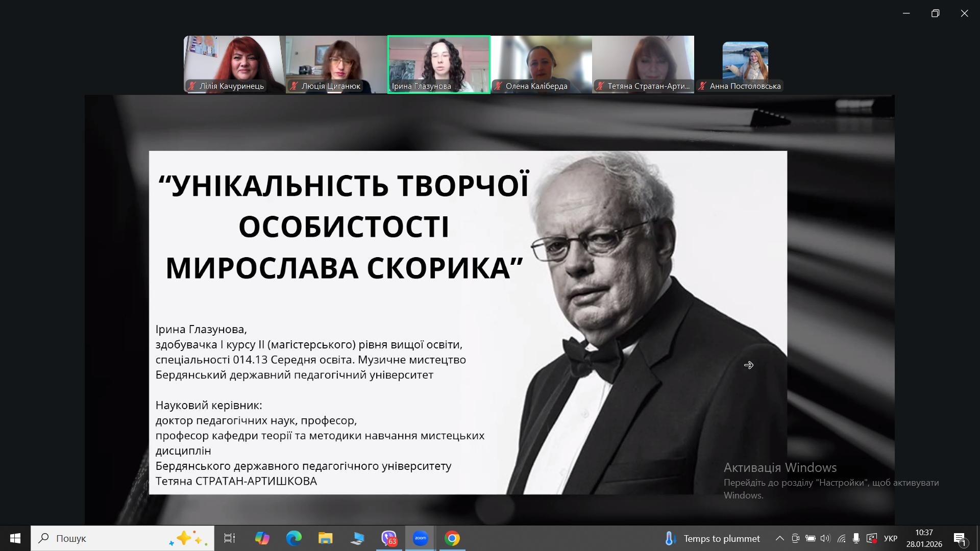The image size is (980, 551).
Task: Select Анна Постоловська's participant tile
Action: [745, 64]
